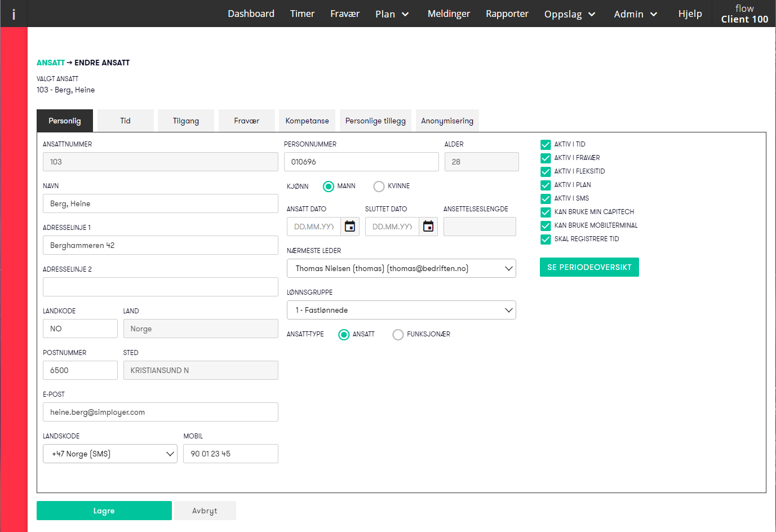
Task: Click the Ansatt dato date field
Action: pyautogui.click(x=314, y=227)
